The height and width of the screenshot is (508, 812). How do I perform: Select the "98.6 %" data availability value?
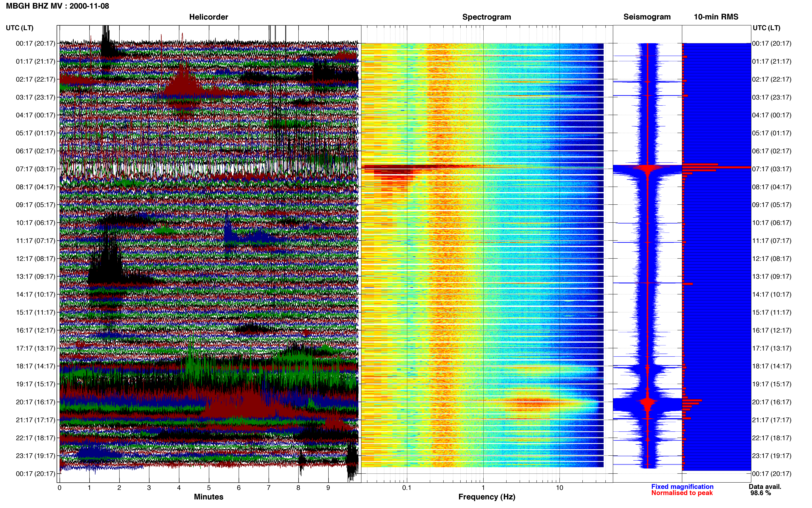point(761,493)
